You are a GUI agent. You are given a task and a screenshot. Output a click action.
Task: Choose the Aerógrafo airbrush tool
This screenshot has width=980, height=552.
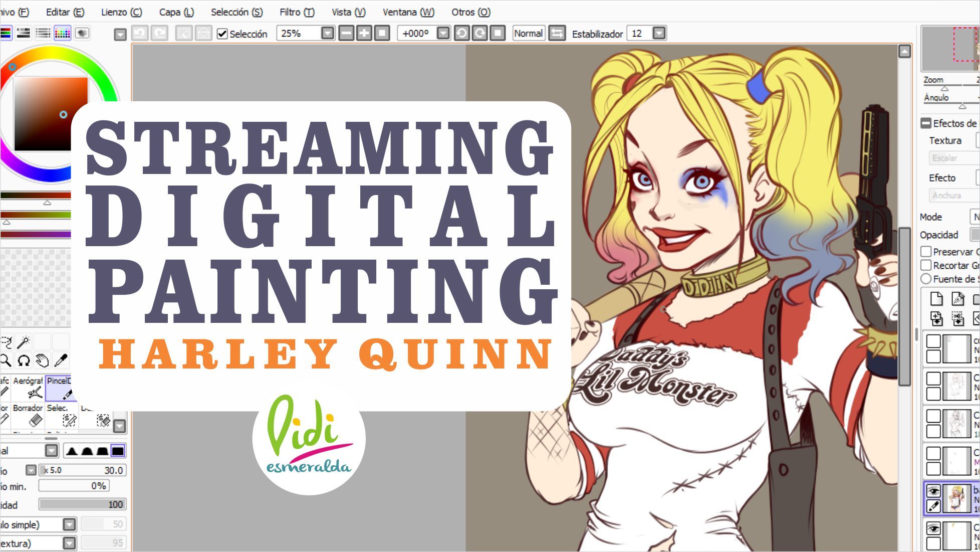coord(28,388)
